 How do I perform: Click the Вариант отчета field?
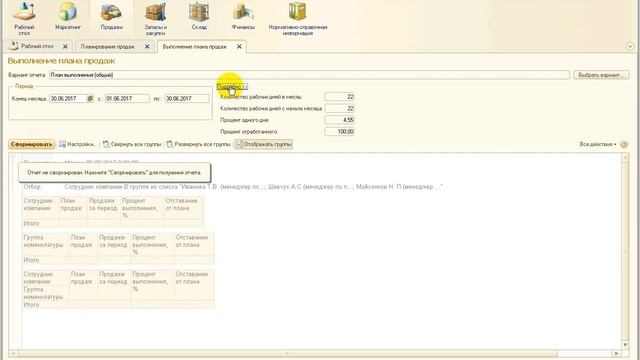309,75
